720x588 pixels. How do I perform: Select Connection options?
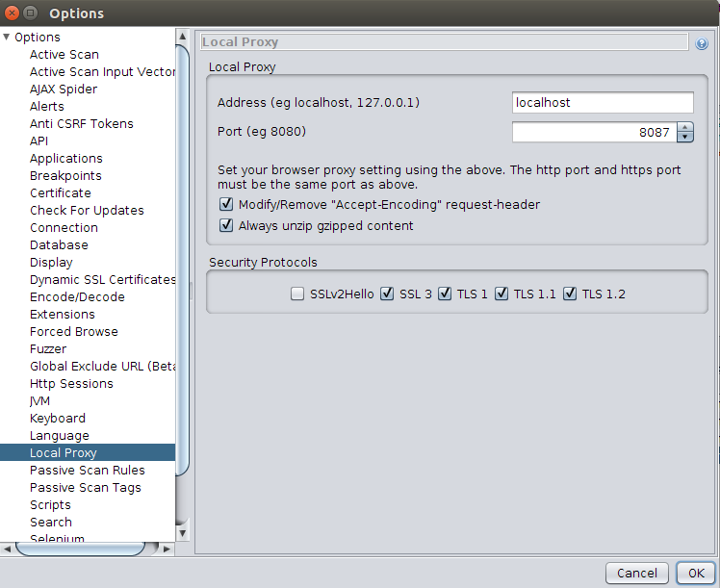click(x=64, y=228)
